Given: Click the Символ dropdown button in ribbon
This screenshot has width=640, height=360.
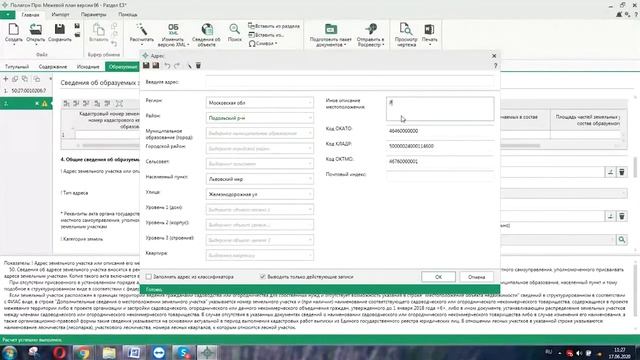Looking at the screenshot, I should click(x=263, y=43).
